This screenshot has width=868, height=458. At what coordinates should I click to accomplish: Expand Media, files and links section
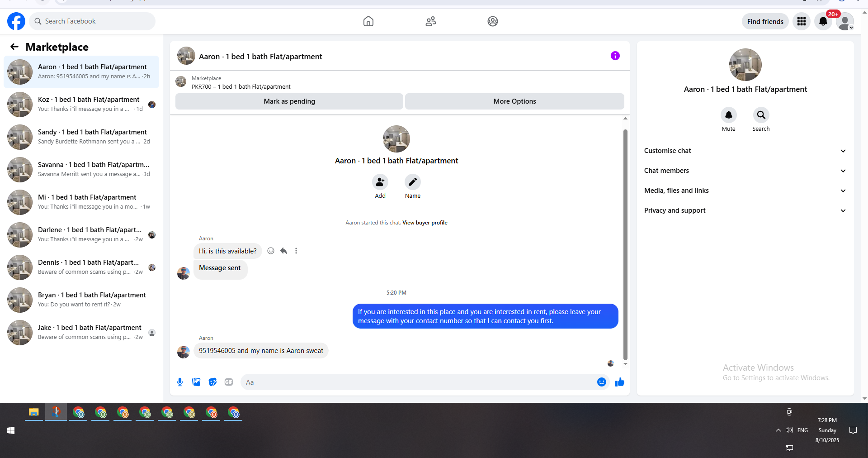point(745,191)
